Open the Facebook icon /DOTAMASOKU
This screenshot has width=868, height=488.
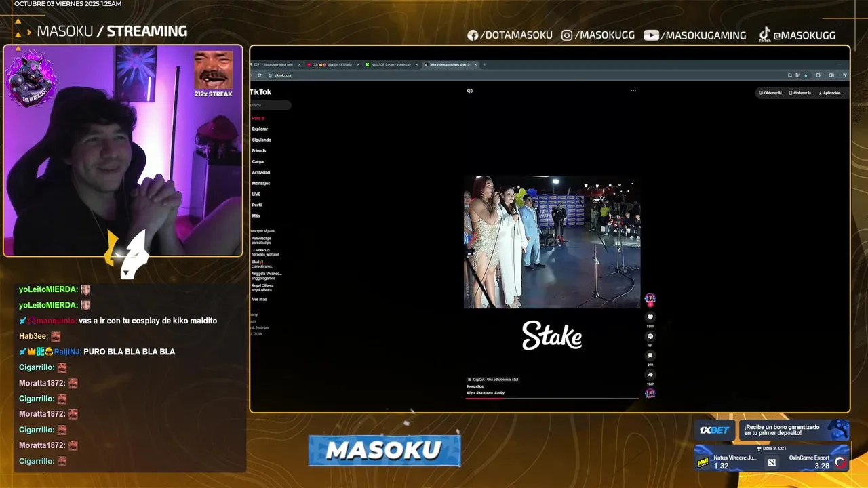pyautogui.click(x=473, y=35)
